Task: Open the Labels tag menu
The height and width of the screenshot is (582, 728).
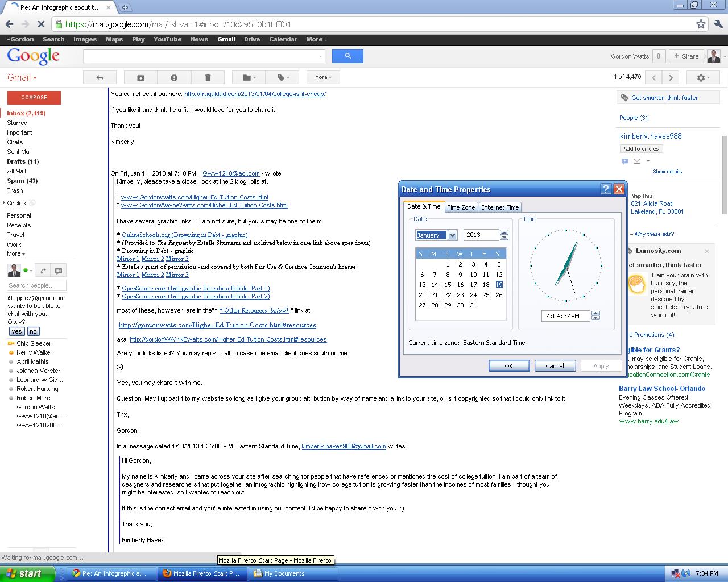Action: point(283,77)
